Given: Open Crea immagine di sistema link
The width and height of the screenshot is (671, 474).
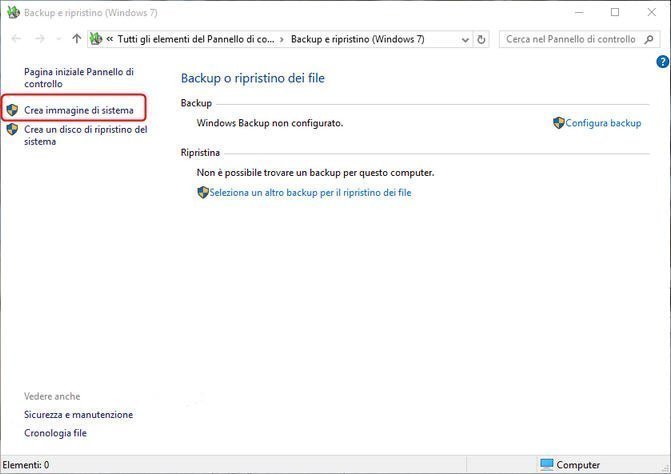Looking at the screenshot, I should tap(79, 110).
